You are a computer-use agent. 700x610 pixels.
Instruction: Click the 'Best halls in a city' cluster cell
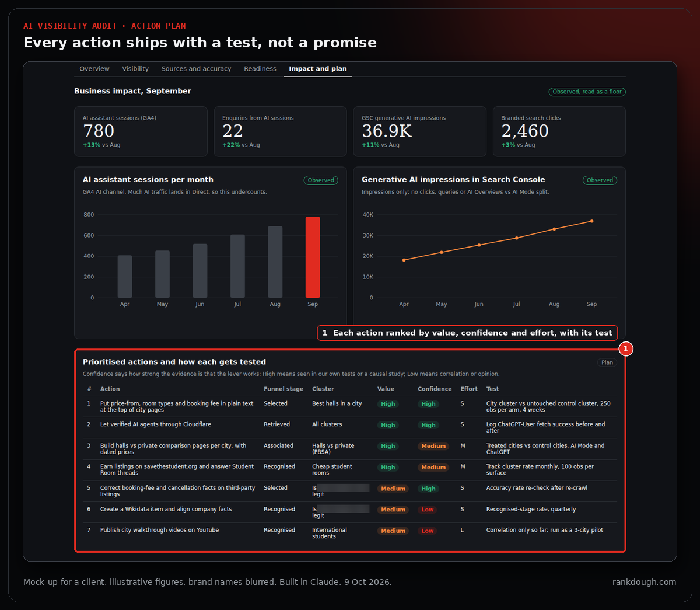point(337,403)
